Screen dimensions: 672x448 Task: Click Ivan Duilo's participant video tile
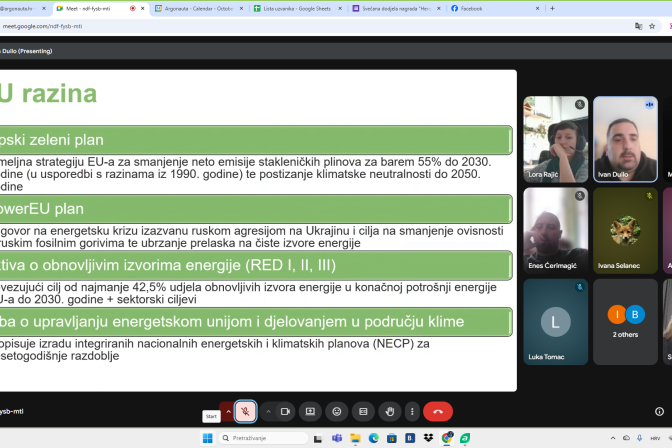(625, 138)
